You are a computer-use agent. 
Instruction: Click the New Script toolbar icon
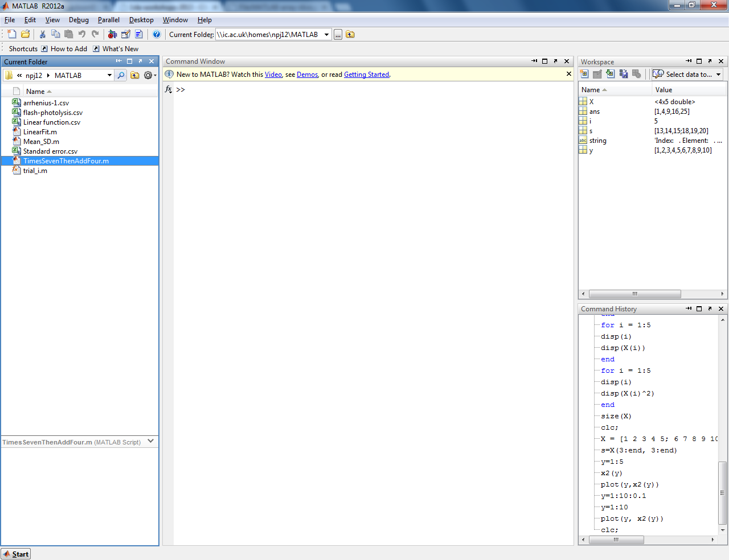pos(12,34)
